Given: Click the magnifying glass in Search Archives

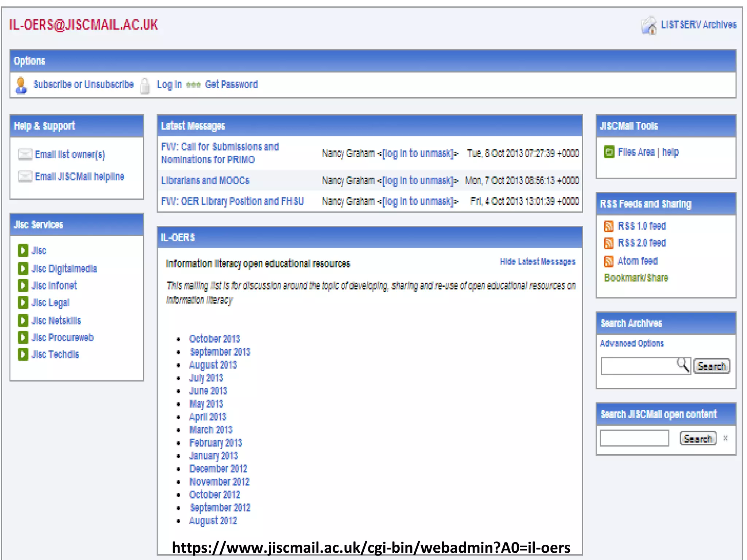Looking at the screenshot, I should [x=683, y=365].
